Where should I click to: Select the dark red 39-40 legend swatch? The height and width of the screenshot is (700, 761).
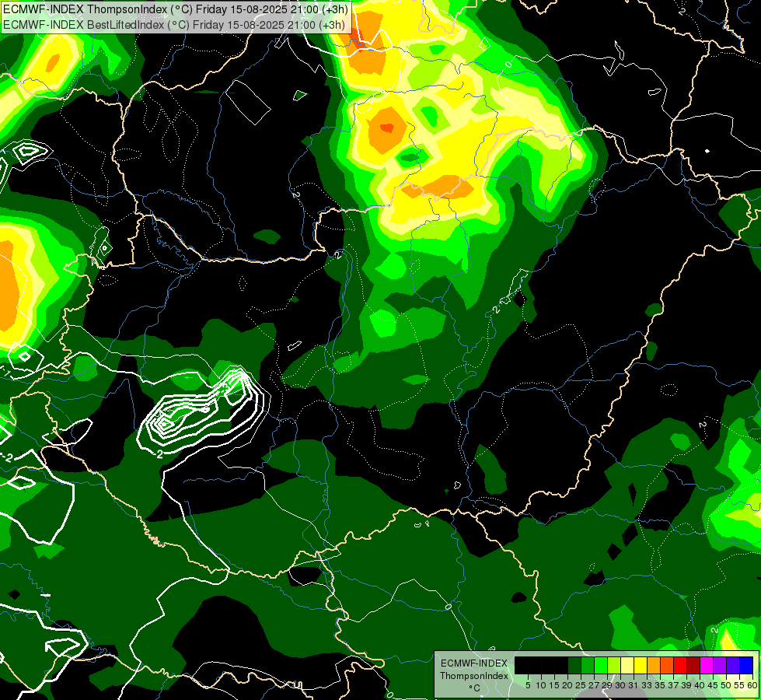[693, 665]
